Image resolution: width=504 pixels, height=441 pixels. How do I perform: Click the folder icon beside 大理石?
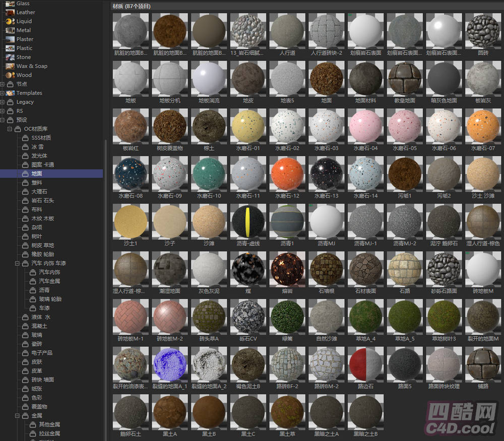pos(25,192)
